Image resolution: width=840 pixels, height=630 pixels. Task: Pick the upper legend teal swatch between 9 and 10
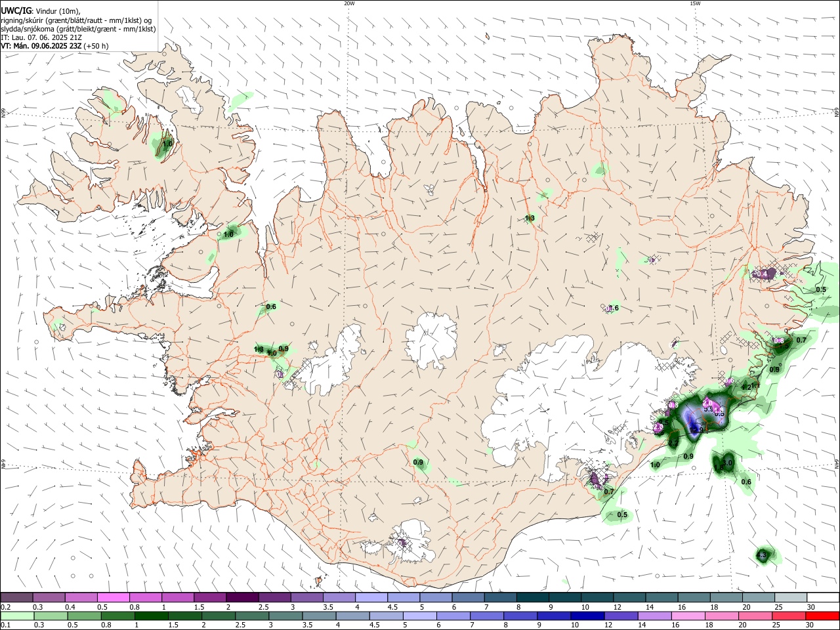pos(564,597)
